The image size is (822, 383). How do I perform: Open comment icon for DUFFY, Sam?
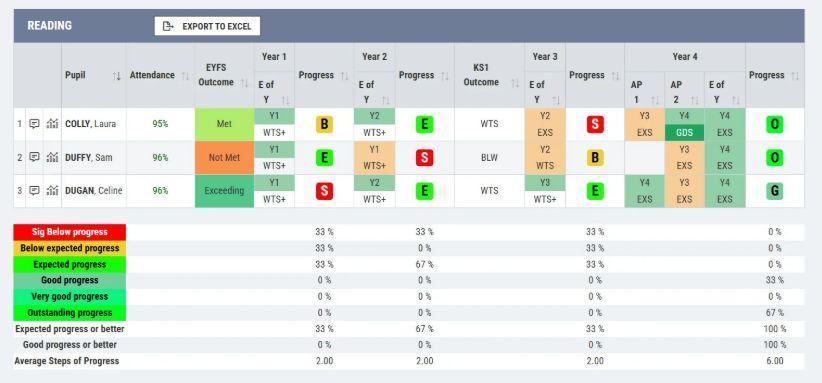point(34,157)
